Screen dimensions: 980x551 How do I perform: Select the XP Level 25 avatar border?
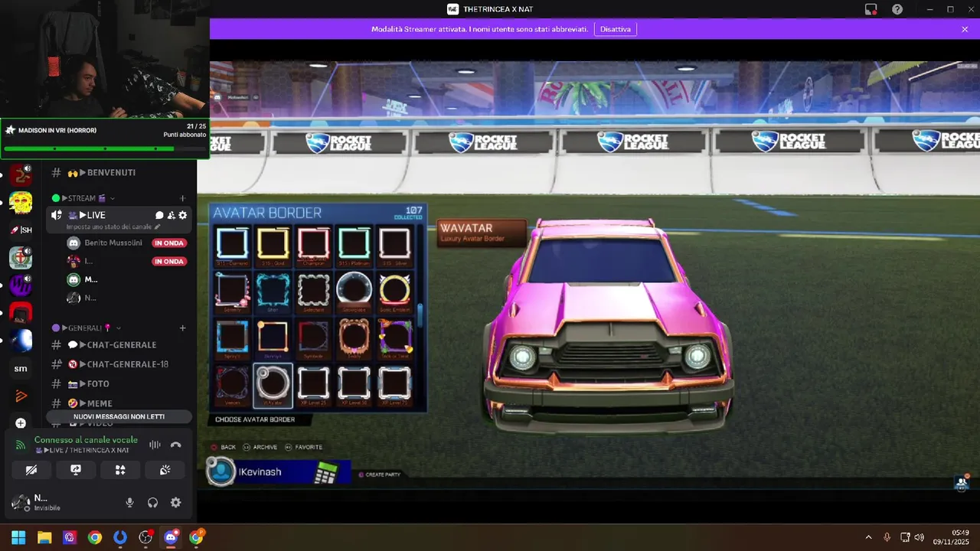point(313,384)
